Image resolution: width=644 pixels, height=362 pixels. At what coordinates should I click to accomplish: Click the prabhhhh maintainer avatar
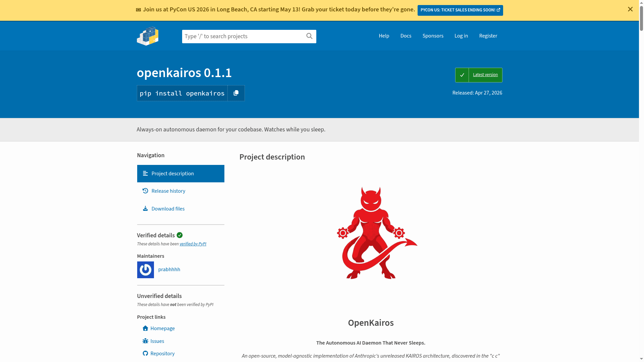click(x=146, y=270)
